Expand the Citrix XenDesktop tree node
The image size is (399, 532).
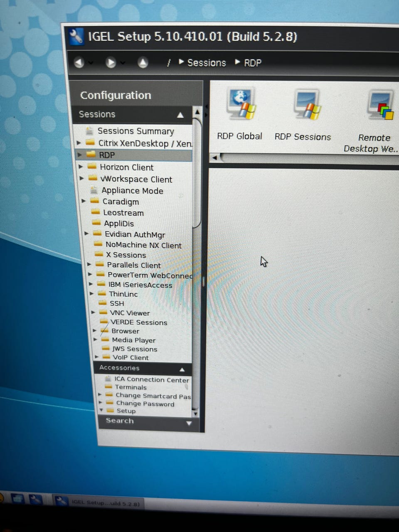(79, 143)
